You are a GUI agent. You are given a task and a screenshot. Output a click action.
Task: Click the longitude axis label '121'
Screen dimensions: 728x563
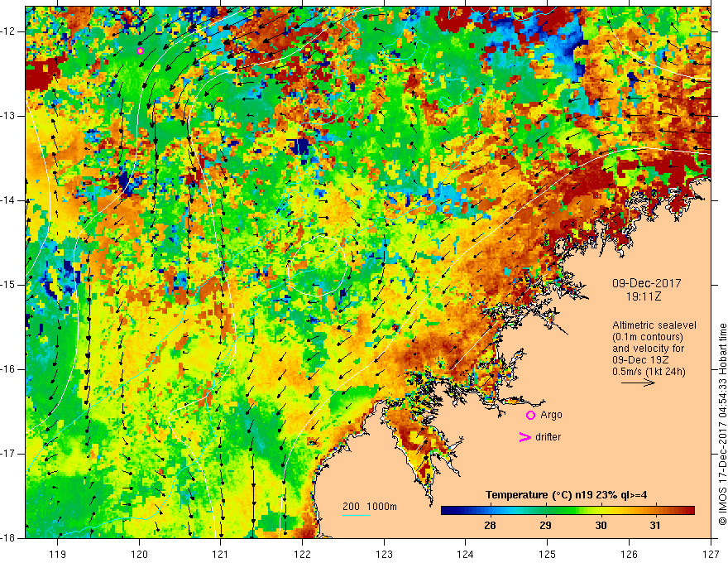[x=221, y=554]
